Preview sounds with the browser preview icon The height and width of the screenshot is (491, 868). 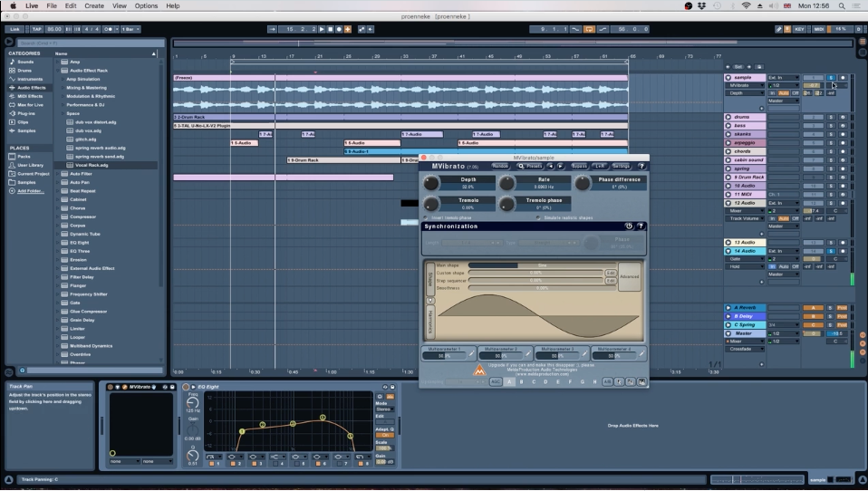coord(22,371)
